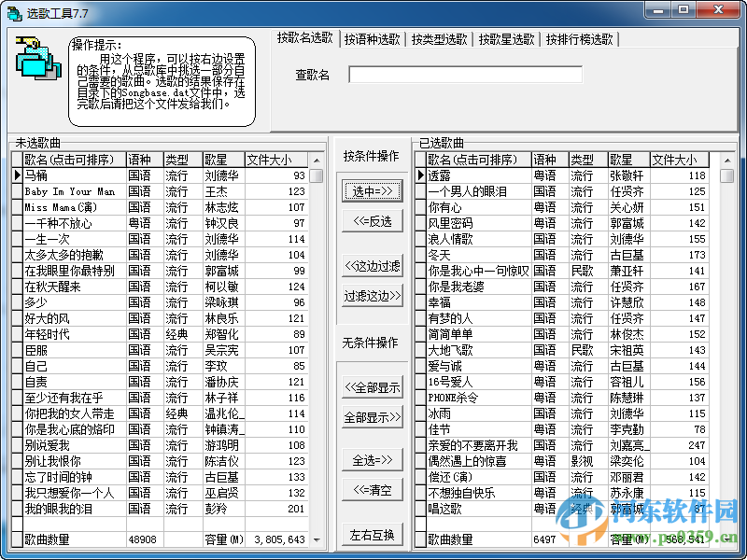Click singer cell 吴宗宪 in unselected list

[223, 350]
